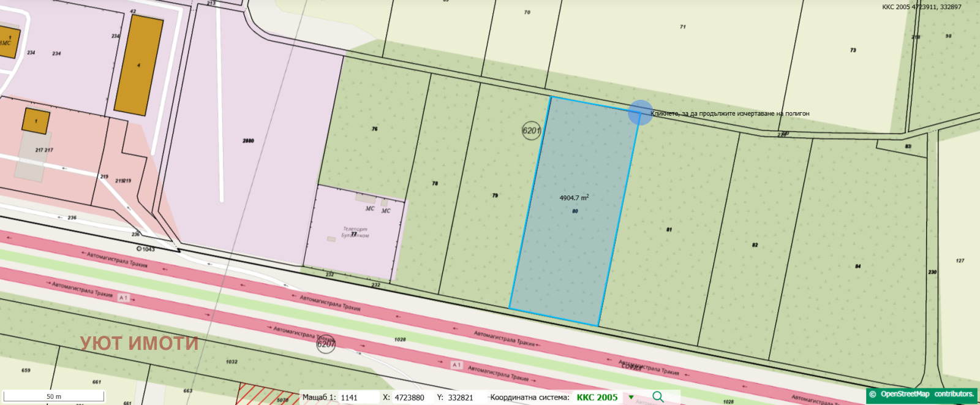Click the circled 6207 marker
Image resolution: width=980 pixels, height=405 pixels.
click(x=326, y=344)
